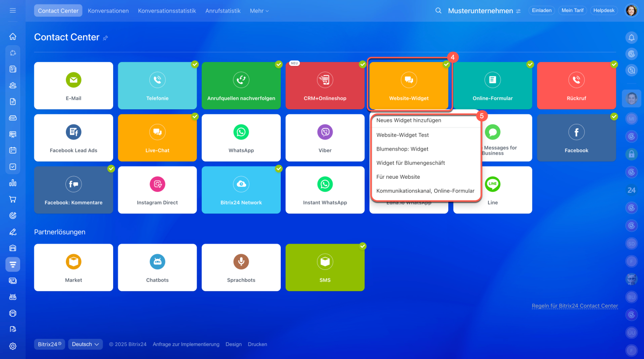This screenshot has width=644, height=359.
Task: Open settings gear at sidebar bottom
Action: [13, 346]
